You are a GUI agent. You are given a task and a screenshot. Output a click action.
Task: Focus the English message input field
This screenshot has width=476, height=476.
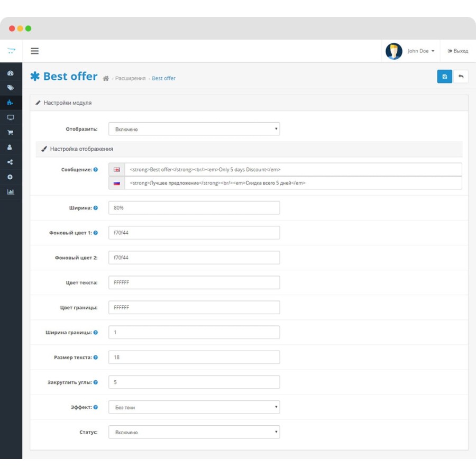[x=293, y=170]
